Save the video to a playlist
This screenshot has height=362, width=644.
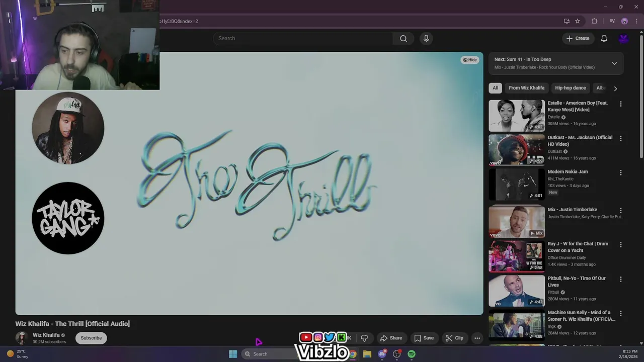pyautogui.click(x=424, y=338)
